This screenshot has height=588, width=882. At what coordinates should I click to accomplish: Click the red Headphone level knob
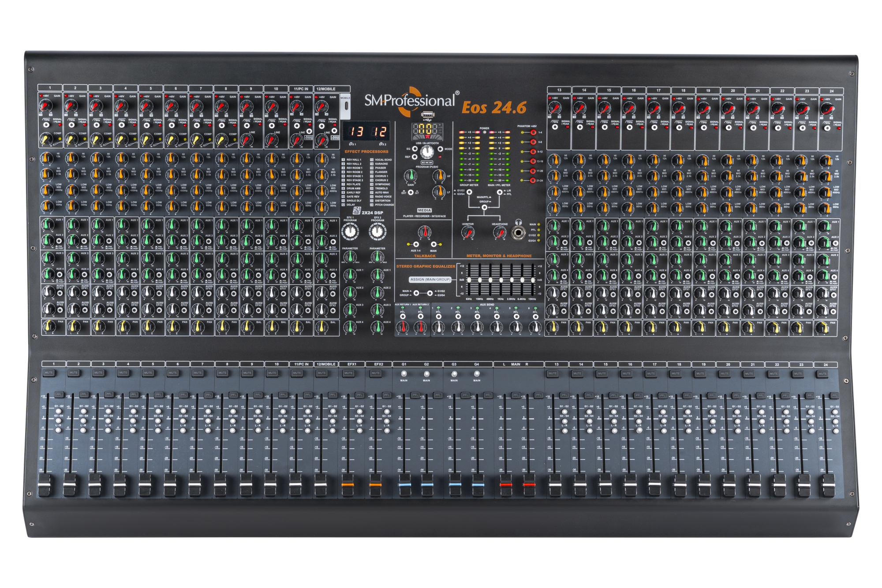(500, 233)
